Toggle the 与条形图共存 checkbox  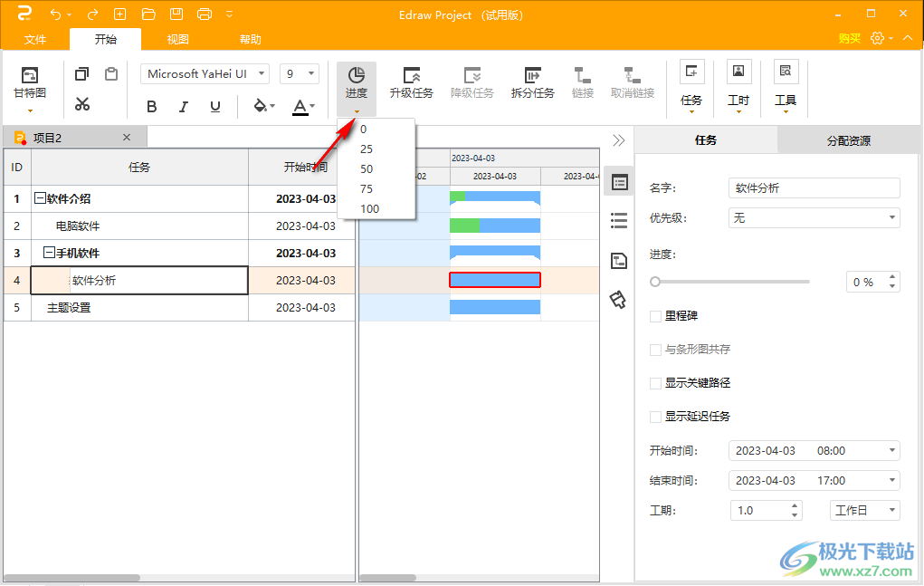655,351
